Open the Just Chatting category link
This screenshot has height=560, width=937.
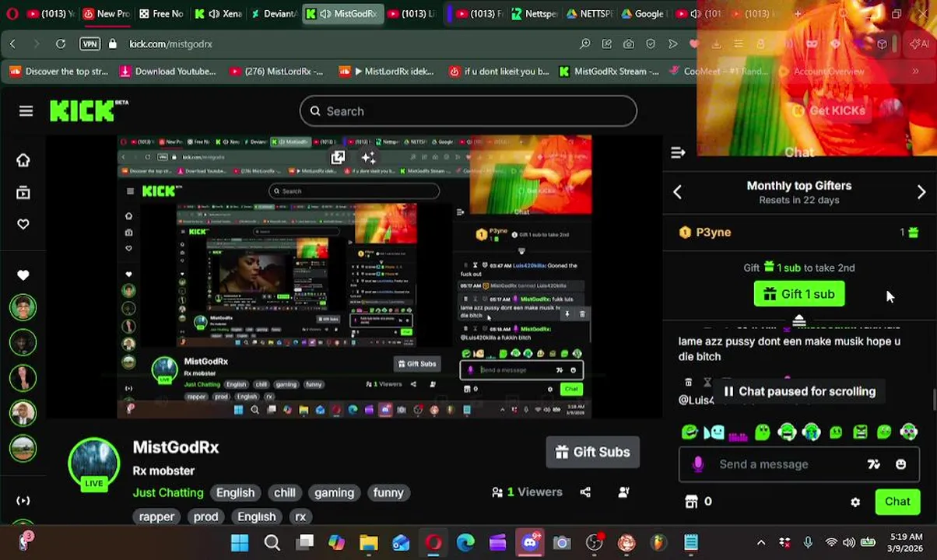pos(167,492)
